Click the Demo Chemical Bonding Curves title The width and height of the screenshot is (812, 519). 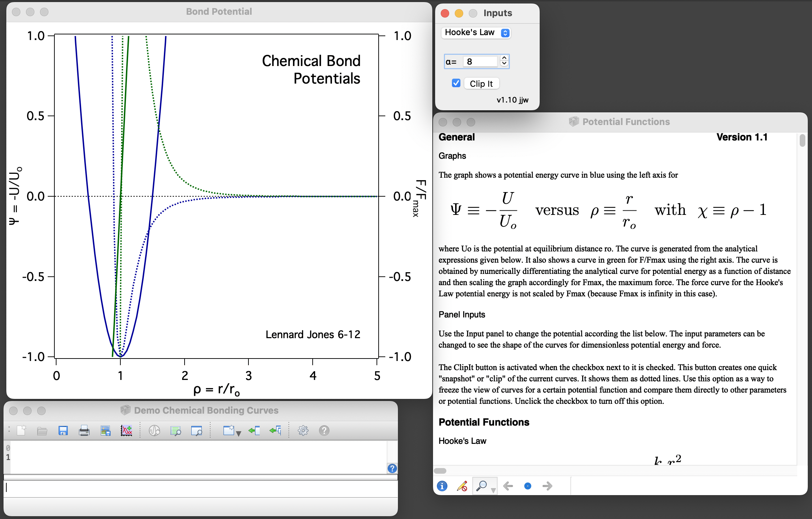[206, 410]
